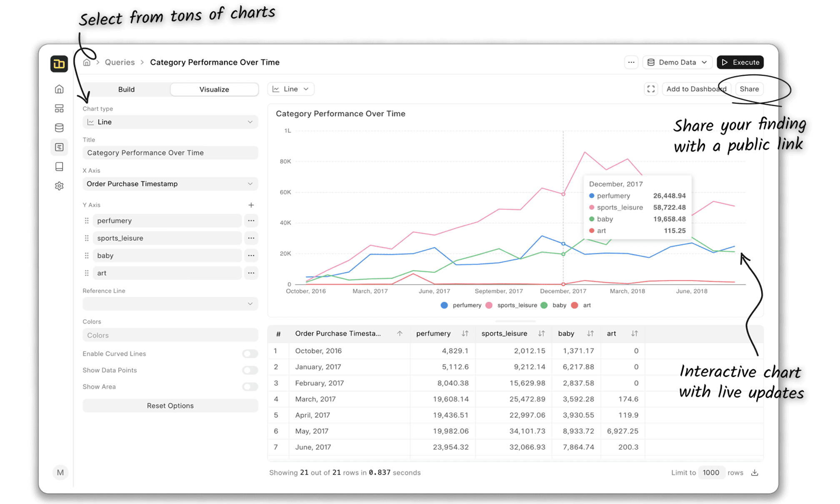Open the Chart type dropdown

click(170, 122)
